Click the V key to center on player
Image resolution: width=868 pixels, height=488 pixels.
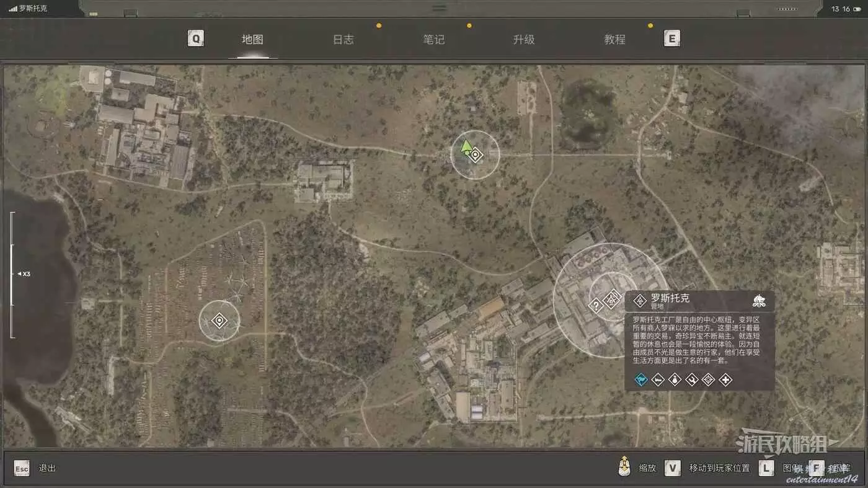pos(673,468)
